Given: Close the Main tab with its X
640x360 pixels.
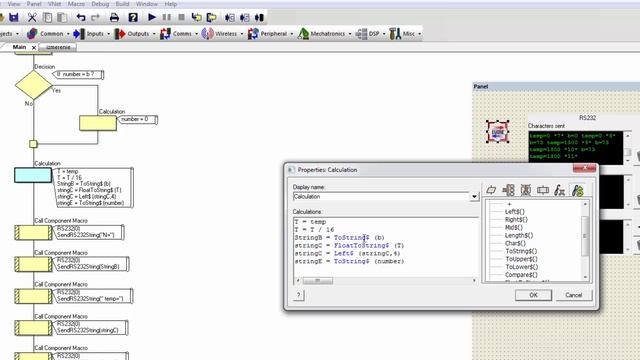Looking at the screenshot, I should pos(34,48).
